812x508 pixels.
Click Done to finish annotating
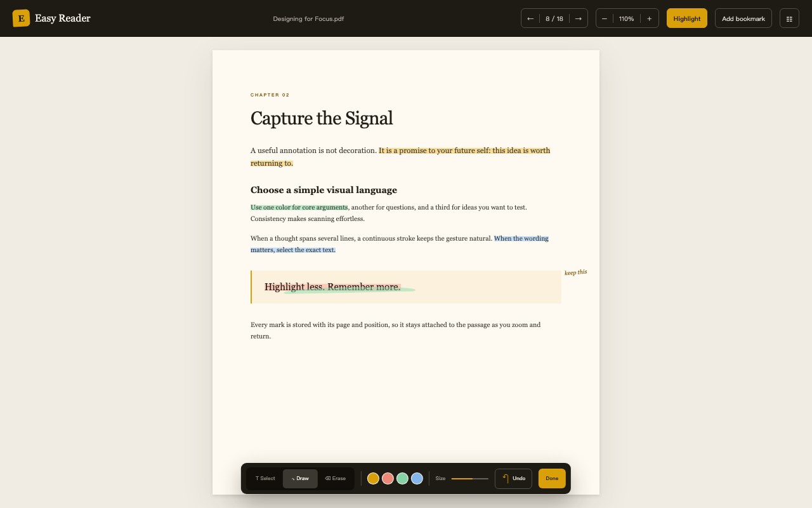tap(552, 478)
